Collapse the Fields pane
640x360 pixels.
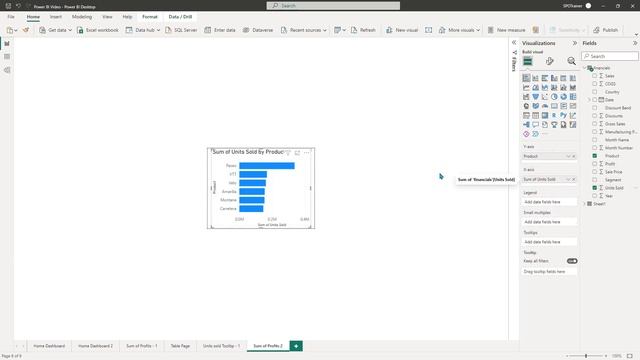point(635,43)
